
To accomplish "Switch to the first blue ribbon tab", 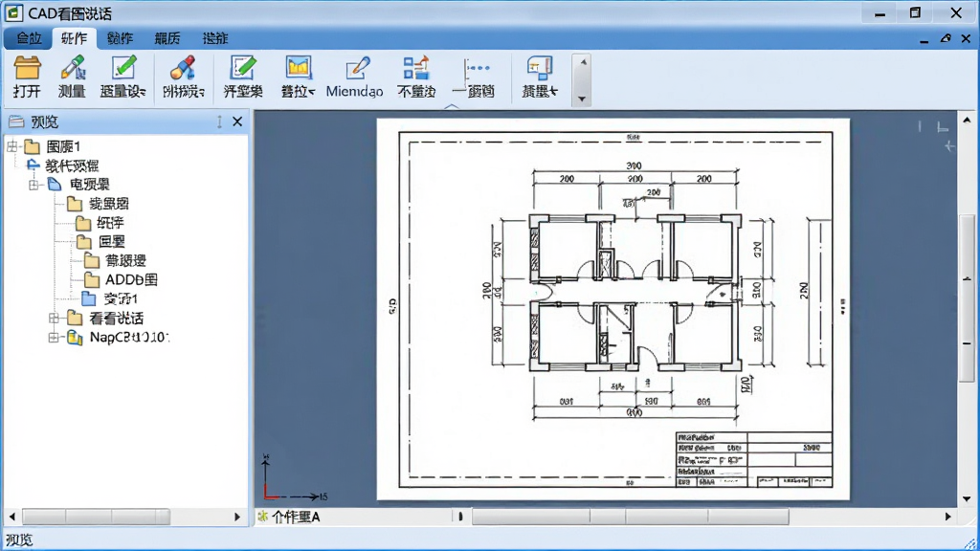I will point(29,38).
